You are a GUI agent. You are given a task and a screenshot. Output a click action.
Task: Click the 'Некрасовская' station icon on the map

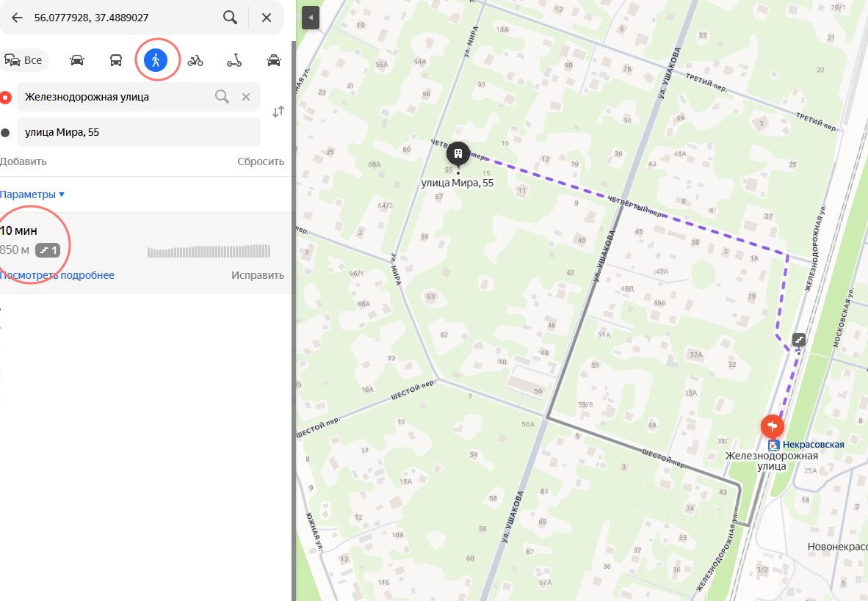click(x=774, y=445)
